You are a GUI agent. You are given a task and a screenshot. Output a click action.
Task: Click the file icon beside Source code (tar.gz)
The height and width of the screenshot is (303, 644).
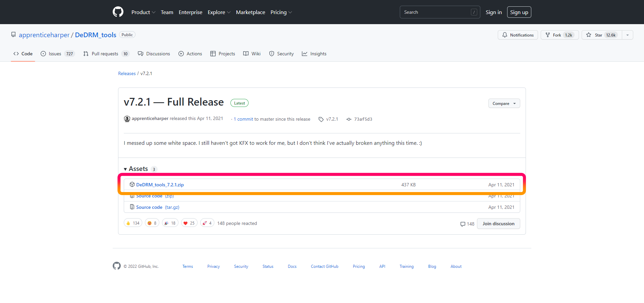[x=132, y=207]
